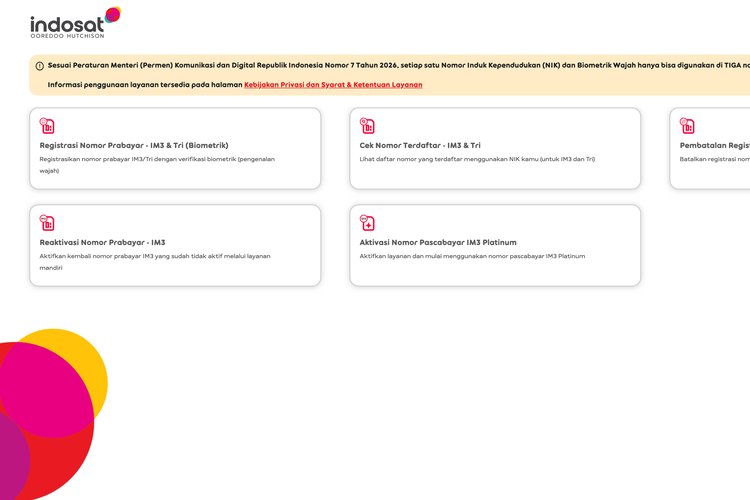The height and width of the screenshot is (500, 750).
Task: Click the decorative overlapping circles graphic
Action: click(54, 414)
